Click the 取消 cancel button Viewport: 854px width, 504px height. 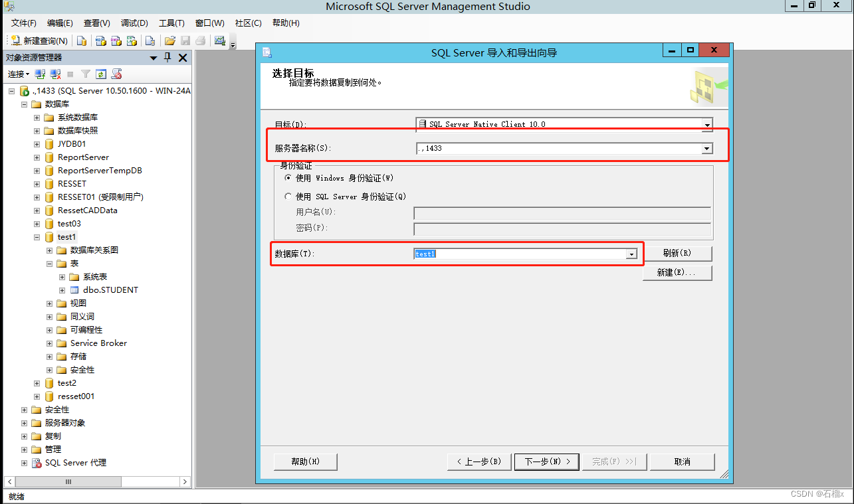[682, 462]
